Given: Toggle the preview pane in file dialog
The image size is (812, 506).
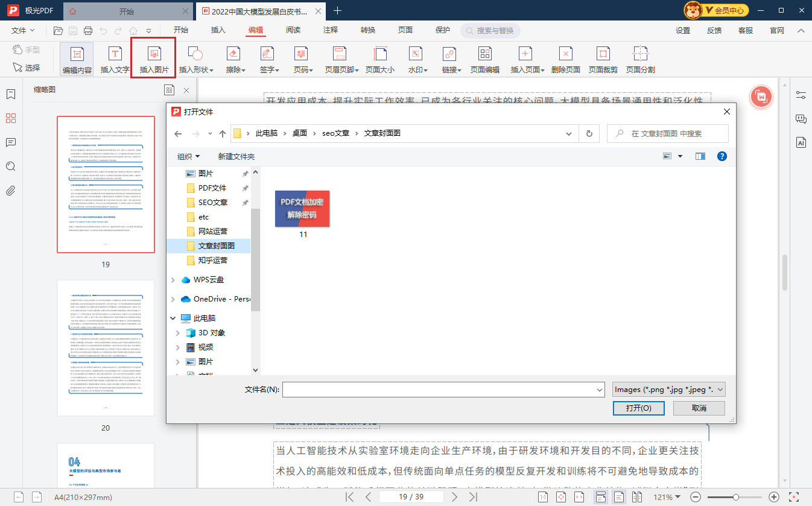Looking at the screenshot, I should click(x=700, y=156).
